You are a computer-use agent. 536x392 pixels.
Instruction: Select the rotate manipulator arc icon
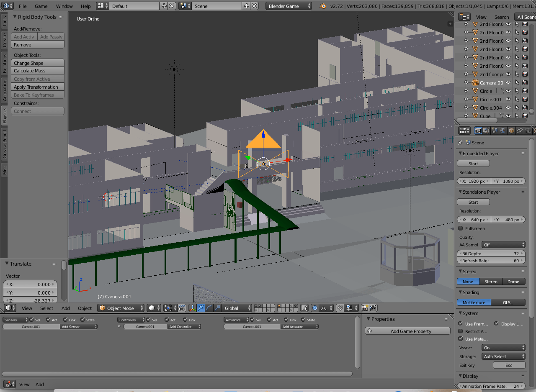point(209,308)
